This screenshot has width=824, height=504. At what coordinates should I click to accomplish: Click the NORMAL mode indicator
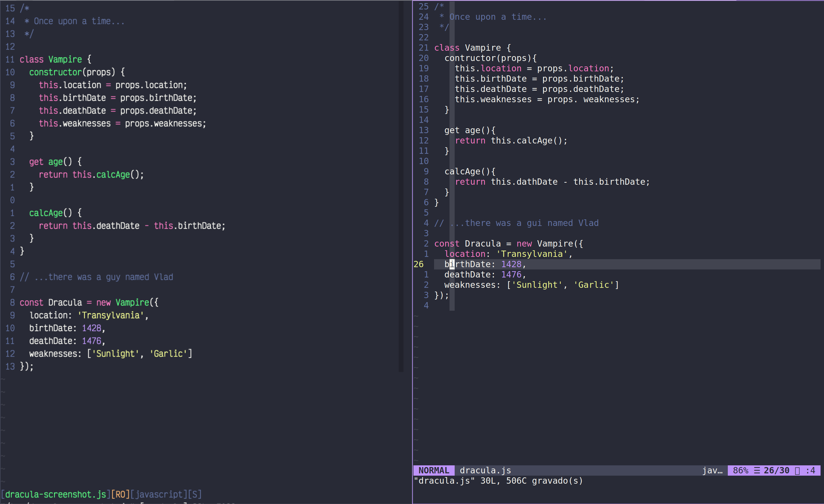click(434, 470)
